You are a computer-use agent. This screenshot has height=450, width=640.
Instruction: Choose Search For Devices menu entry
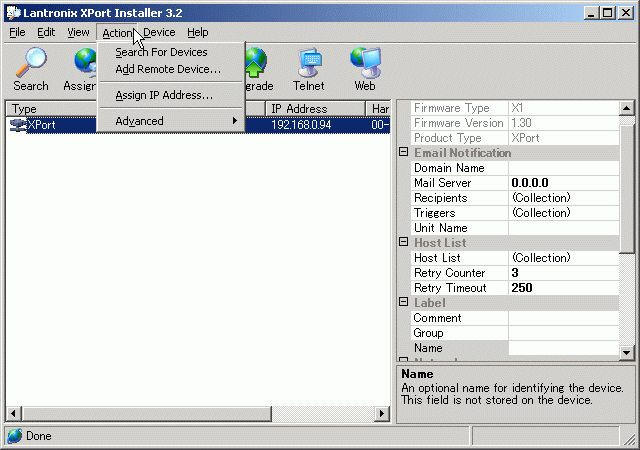[171, 52]
